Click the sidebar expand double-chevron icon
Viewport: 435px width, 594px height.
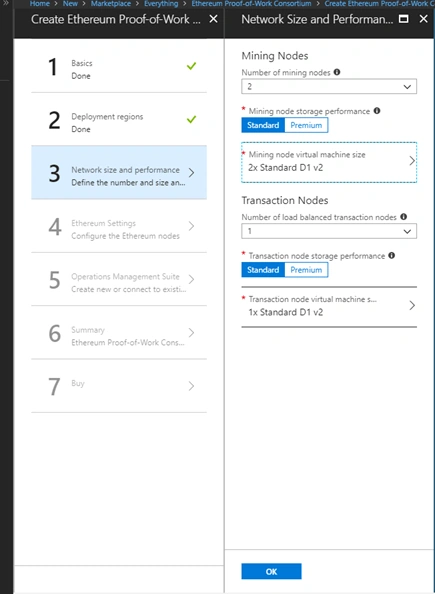coord(6,3)
